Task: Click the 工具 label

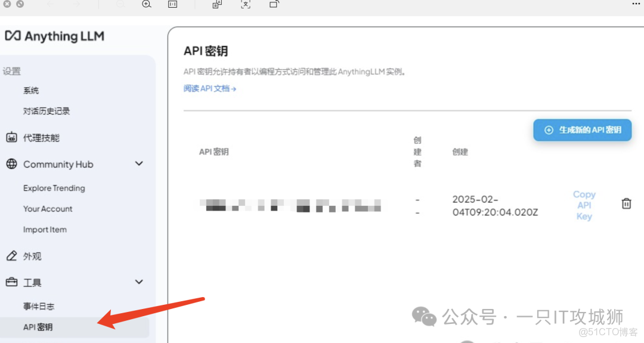Action: 32,283
